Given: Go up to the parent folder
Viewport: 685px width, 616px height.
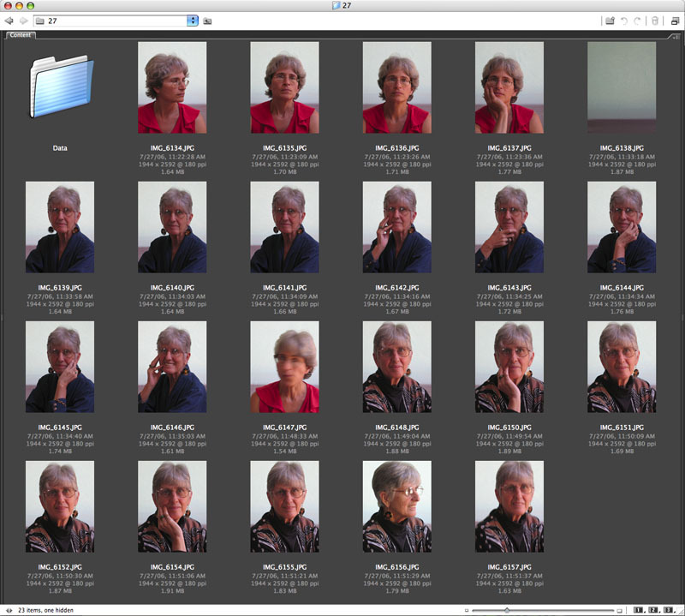Looking at the screenshot, I should [207, 21].
